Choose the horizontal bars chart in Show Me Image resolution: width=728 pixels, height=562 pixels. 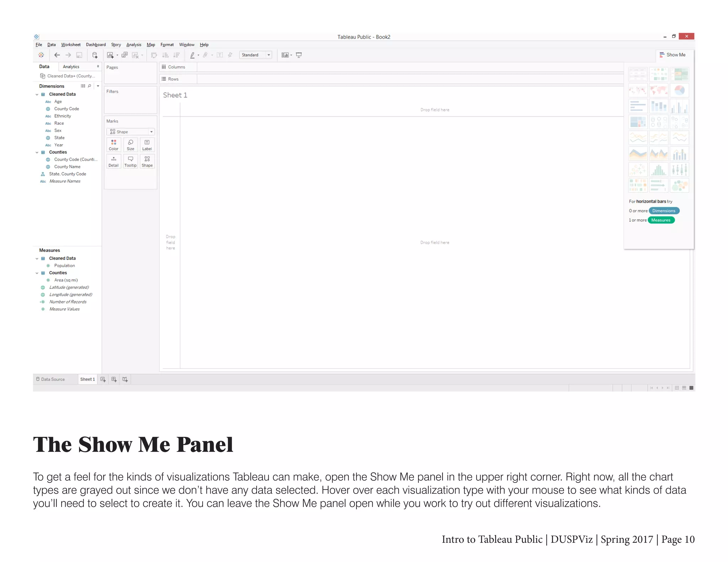[638, 106]
